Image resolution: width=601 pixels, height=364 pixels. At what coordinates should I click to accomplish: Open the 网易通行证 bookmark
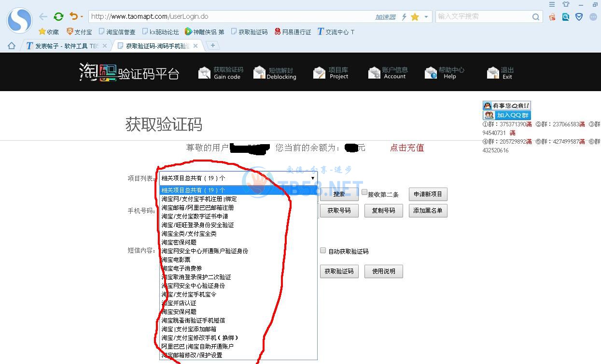pos(293,32)
